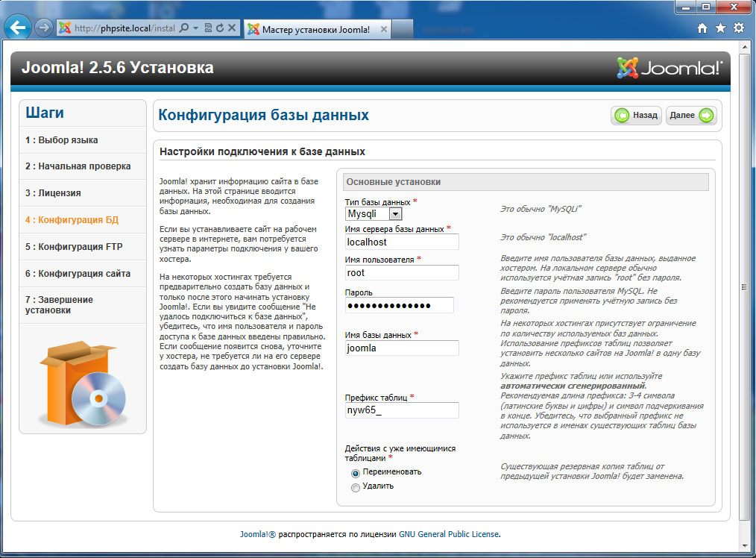This screenshot has width=756, height=558.
Task: Refresh the page with reload icon
Action: point(220,28)
